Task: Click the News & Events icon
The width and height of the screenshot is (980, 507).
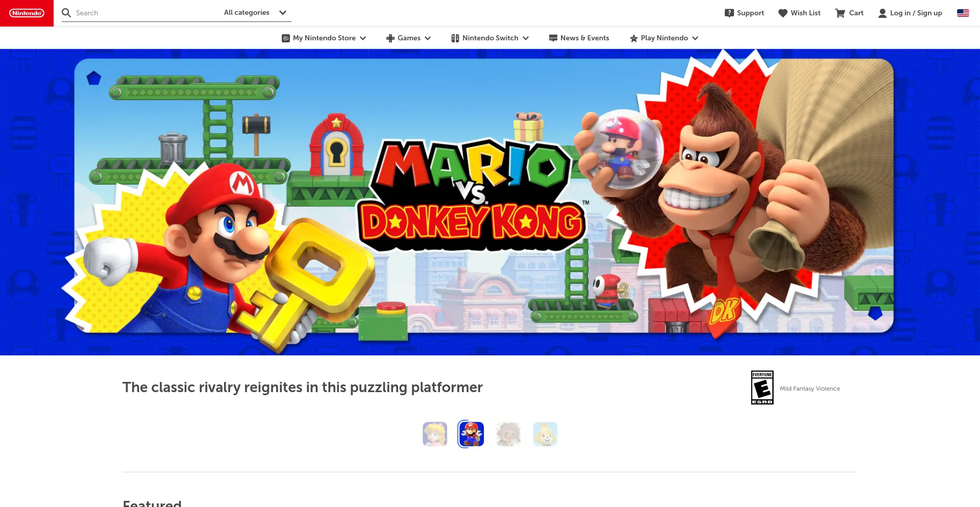Action: [x=553, y=38]
